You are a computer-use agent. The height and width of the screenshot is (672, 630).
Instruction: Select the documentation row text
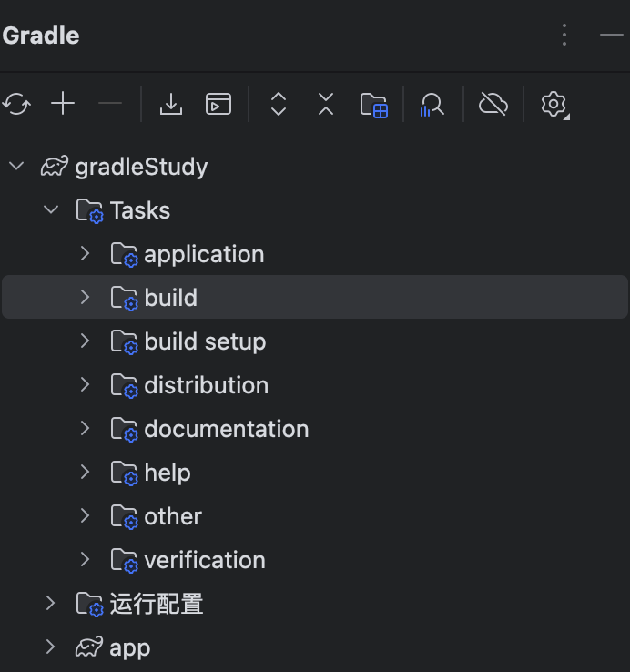click(x=227, y=429)
